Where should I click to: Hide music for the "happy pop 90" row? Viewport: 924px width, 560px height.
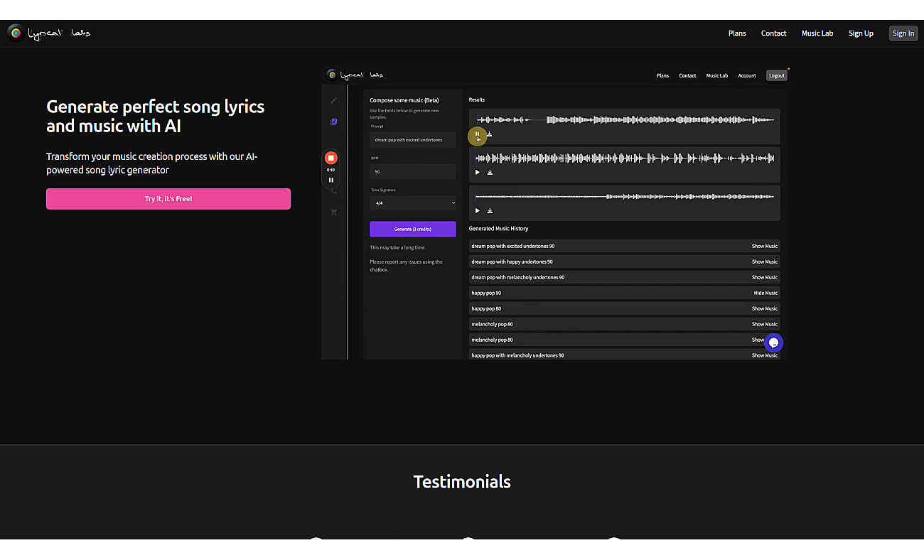click(x=765, y=293)
